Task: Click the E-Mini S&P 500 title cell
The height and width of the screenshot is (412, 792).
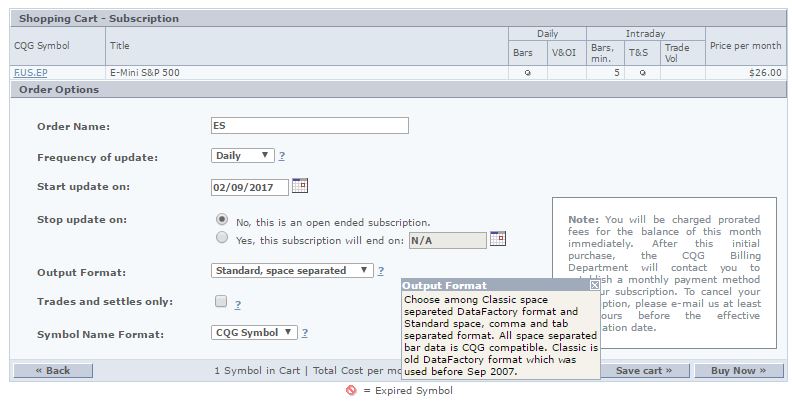Action: tap(307, 73)
